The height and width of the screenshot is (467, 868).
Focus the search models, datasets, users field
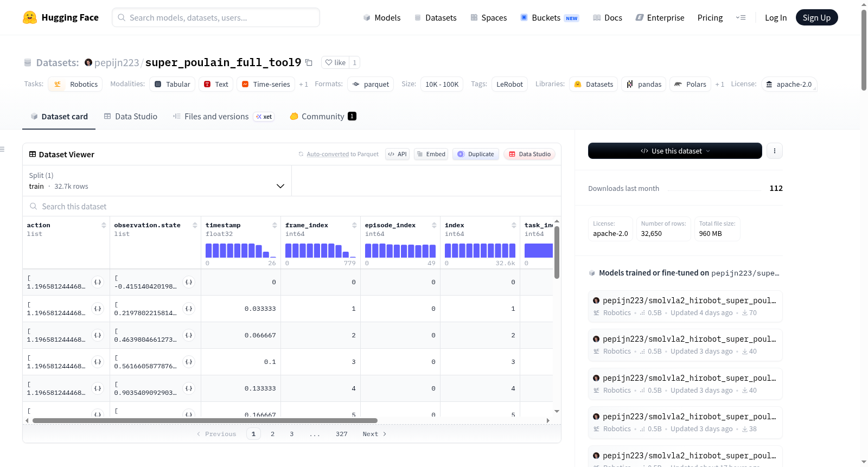(216, 17)
